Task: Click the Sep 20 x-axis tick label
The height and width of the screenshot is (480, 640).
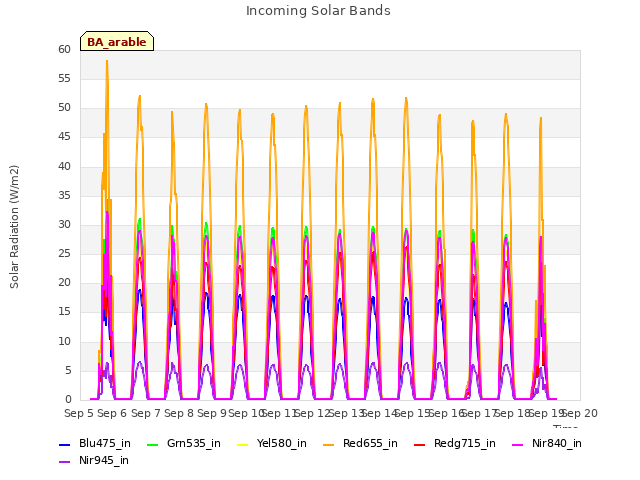Action: [580, 413]
